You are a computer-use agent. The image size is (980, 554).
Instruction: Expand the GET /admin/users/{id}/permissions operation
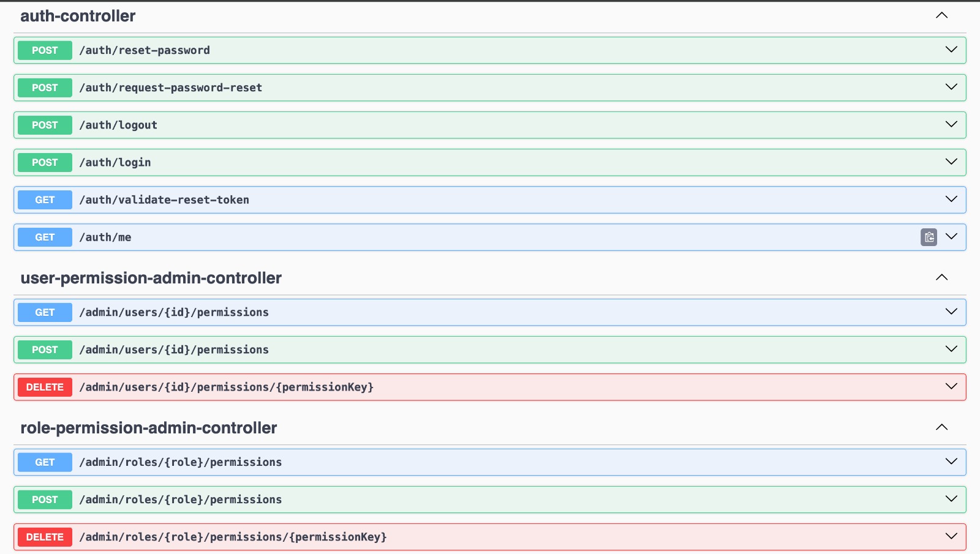point(951,312)
